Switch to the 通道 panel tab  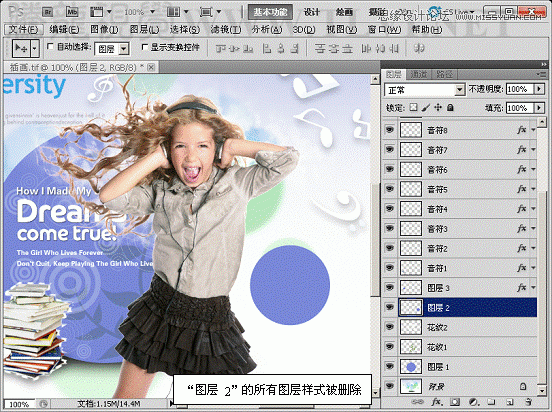point(419,74)
